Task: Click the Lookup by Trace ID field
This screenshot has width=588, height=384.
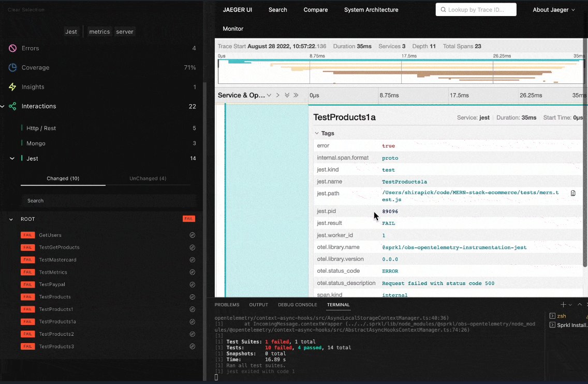Action: (476, 10)
